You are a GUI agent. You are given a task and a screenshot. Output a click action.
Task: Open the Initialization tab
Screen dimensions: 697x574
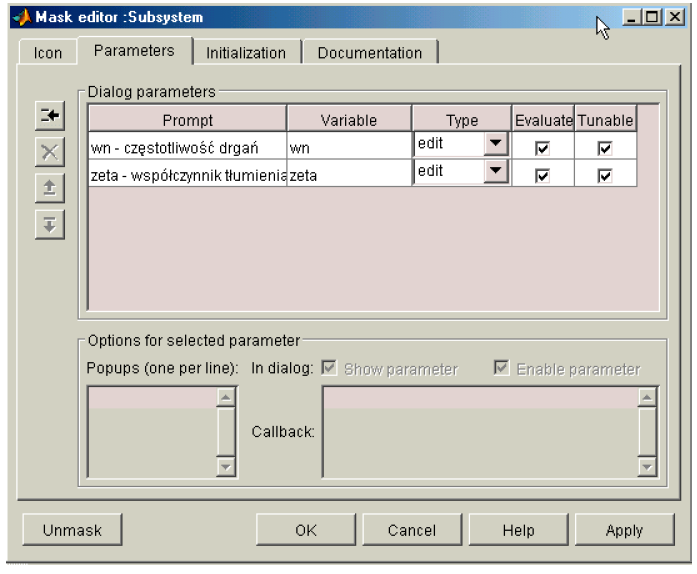(x=245, y=53)
